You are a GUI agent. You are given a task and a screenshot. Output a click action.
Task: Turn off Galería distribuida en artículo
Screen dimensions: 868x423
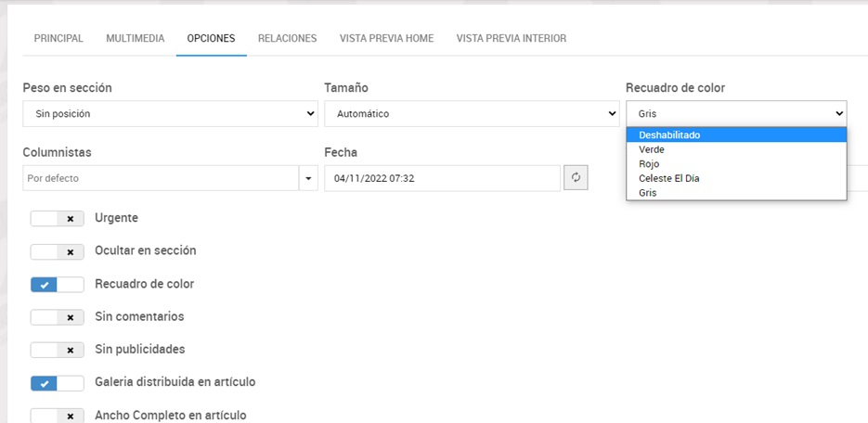coord(57,382)
